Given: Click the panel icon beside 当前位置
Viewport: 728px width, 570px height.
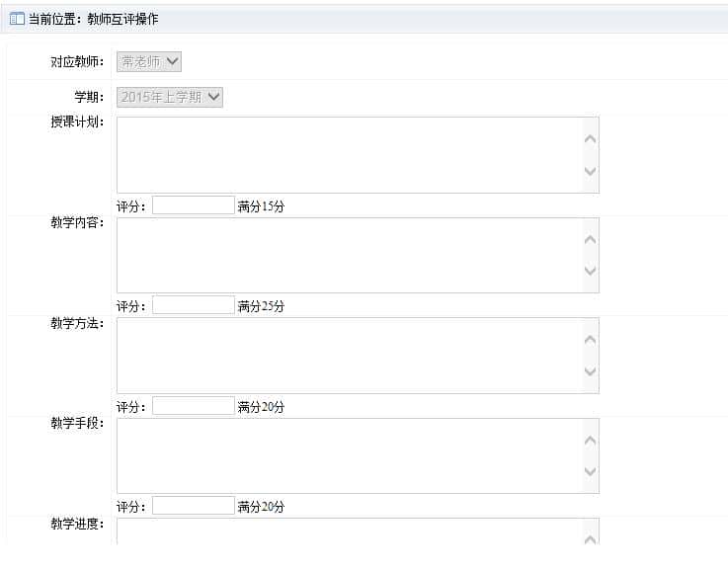Looking at the screenshot, I should coord(17,19).
